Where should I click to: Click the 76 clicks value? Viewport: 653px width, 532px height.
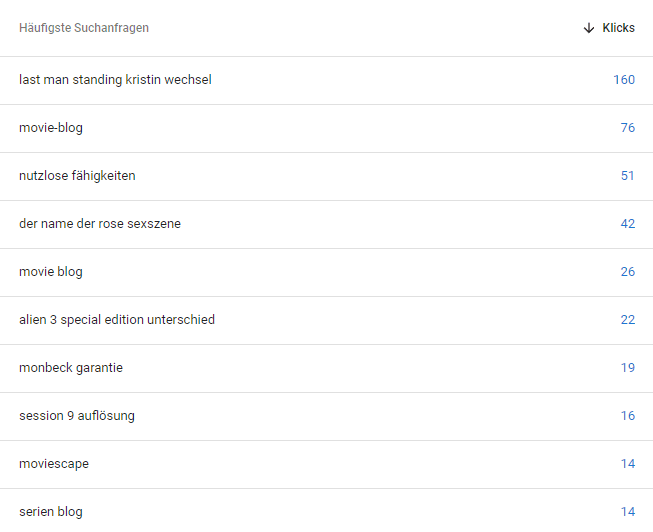point(627,128)
